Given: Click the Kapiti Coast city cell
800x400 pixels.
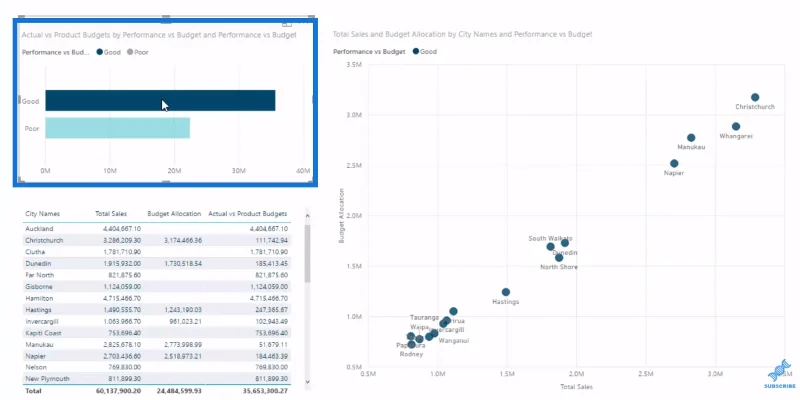Looking at the screenshot, I should pos(43,333).
